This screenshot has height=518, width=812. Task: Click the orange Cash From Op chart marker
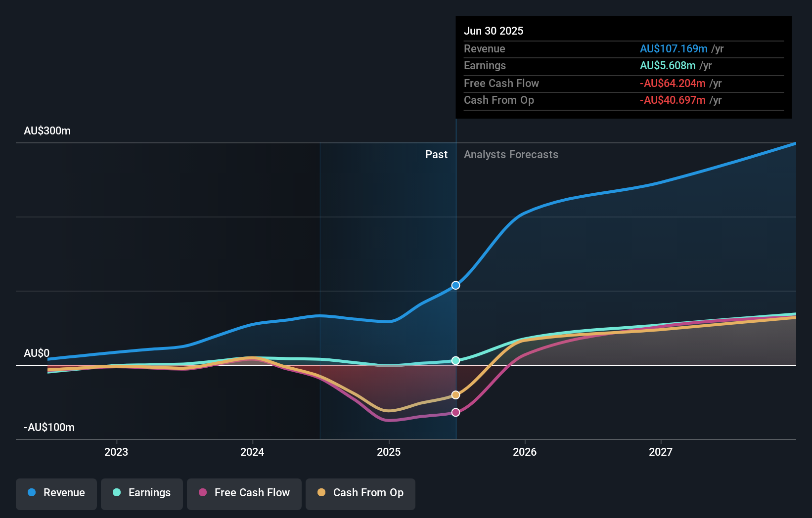click(x=455, y=394)
